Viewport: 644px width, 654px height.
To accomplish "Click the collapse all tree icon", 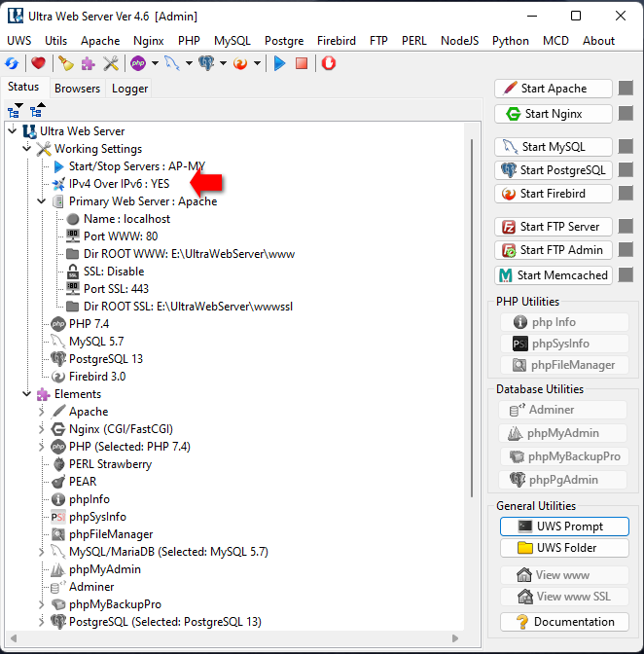I will 38,110.
